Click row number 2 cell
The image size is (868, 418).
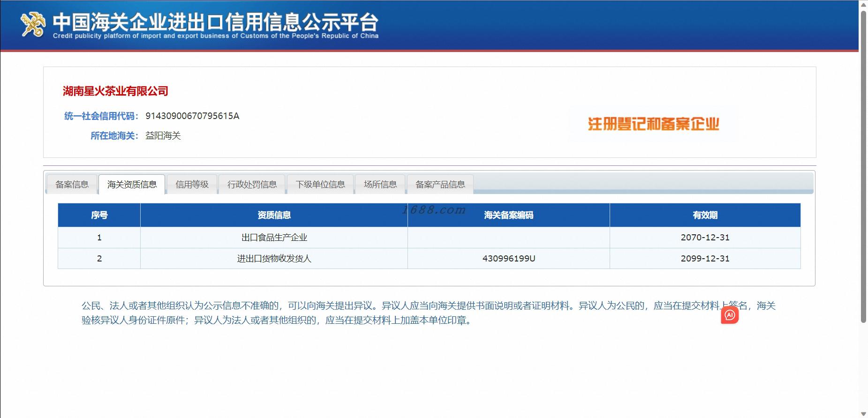tap(99, 258)
